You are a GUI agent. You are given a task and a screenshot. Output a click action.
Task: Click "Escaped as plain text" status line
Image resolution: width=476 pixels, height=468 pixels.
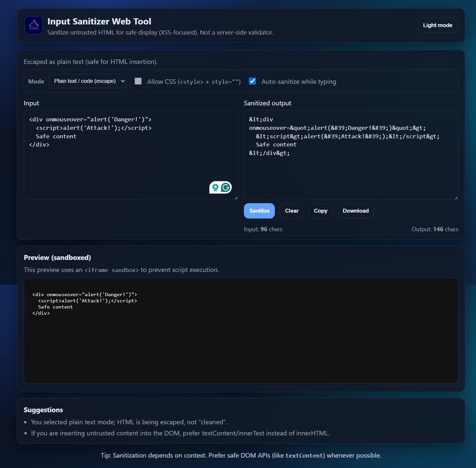[x=91, y=62]
